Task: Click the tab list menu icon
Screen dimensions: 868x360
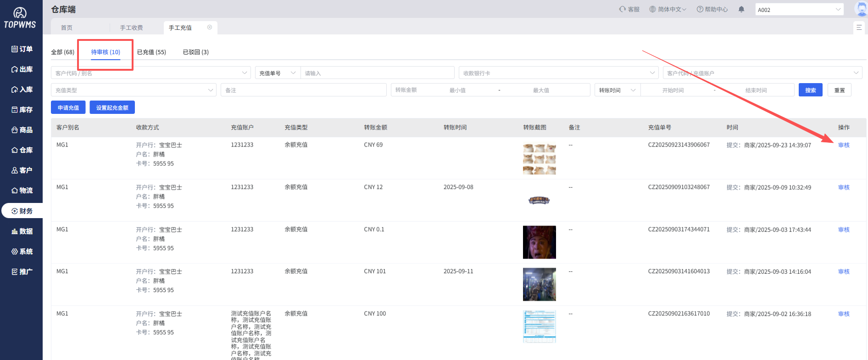Action: 859,28
